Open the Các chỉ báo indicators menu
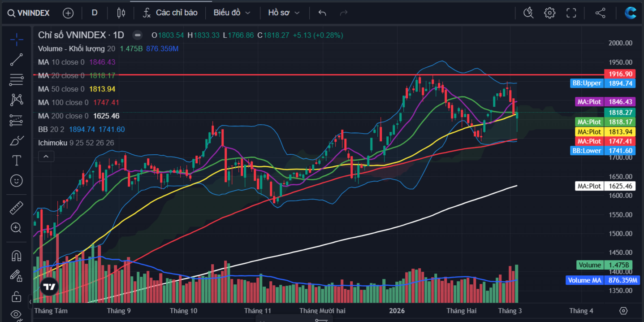The image size is (644, 322). pos(170,13)
